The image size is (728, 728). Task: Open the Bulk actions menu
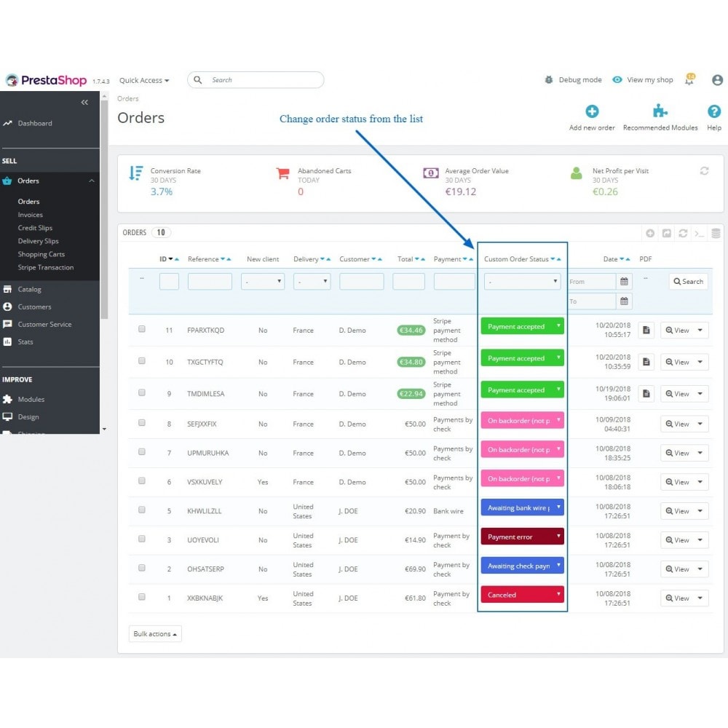155,634
